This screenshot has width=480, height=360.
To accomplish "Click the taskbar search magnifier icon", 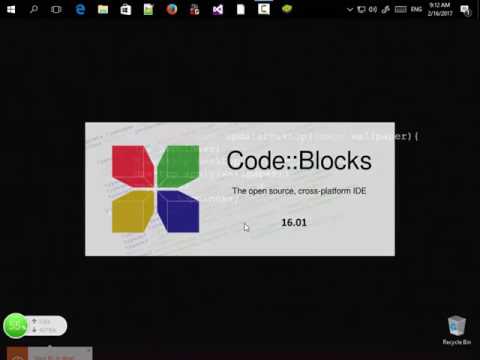I will click(x=34, y=9).
